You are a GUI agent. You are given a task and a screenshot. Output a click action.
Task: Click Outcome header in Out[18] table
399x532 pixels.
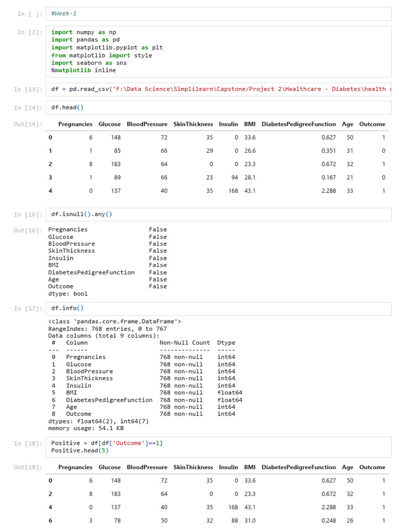[372, 467]
